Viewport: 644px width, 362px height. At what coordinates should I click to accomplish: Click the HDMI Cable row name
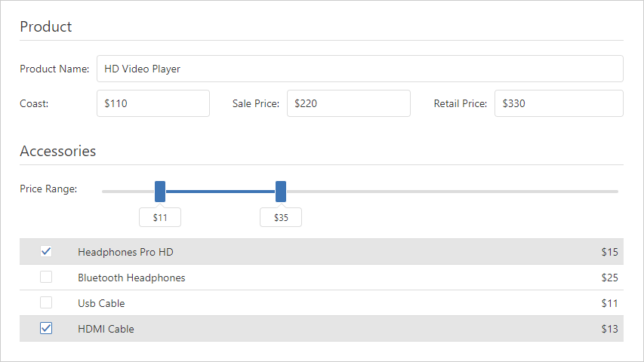point(106,329)
